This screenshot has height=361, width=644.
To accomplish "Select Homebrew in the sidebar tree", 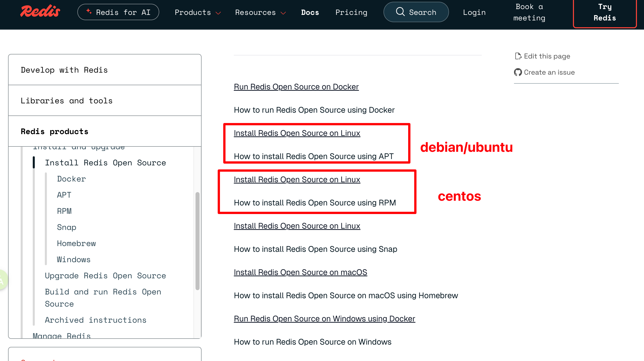I will (76, 243).
